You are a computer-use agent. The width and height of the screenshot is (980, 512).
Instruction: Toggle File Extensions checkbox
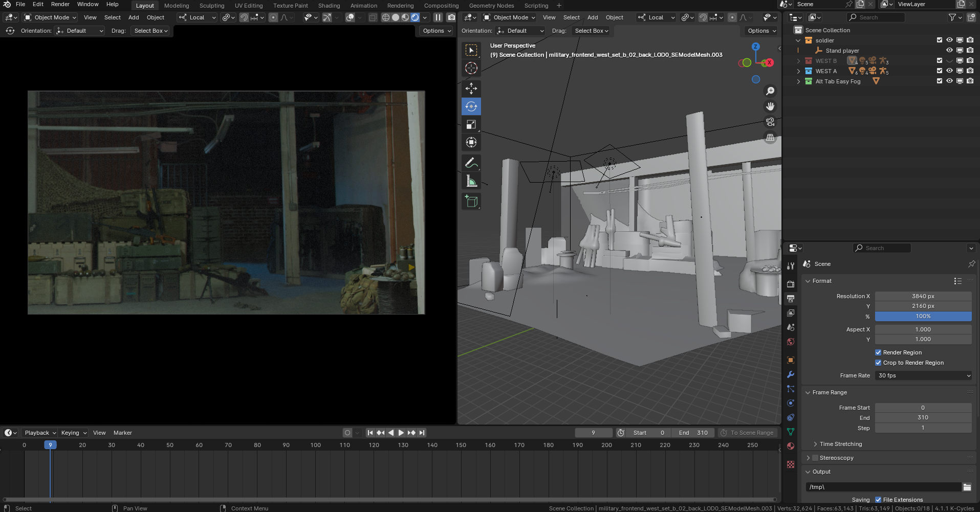[x=878, y=500]
